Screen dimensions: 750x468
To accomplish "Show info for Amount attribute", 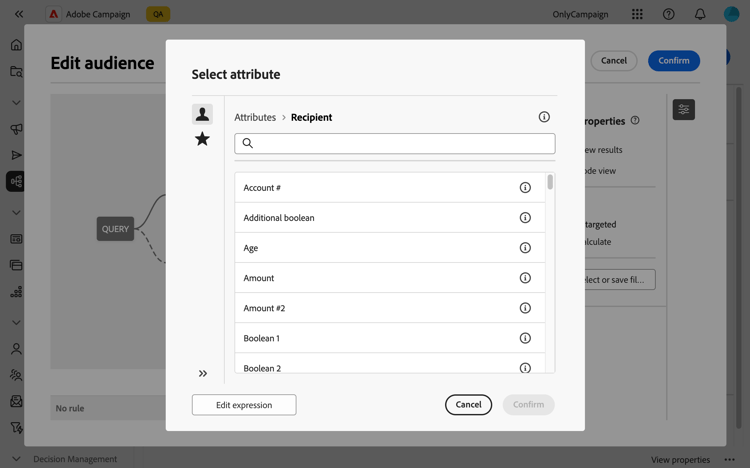I will pyautogui.click(x=525, y=278).
